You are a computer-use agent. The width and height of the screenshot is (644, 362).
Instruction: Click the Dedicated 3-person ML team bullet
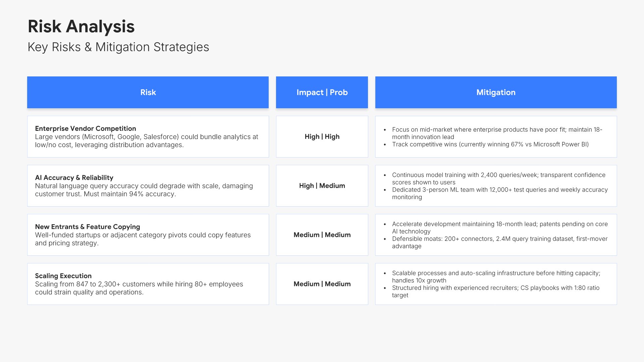tap(499, 193)
